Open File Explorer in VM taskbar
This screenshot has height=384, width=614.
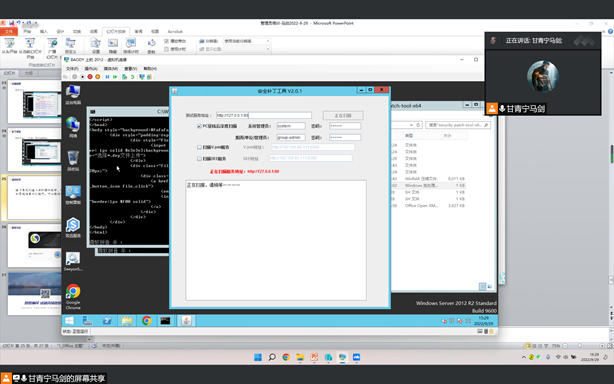[x=126, y=321]
